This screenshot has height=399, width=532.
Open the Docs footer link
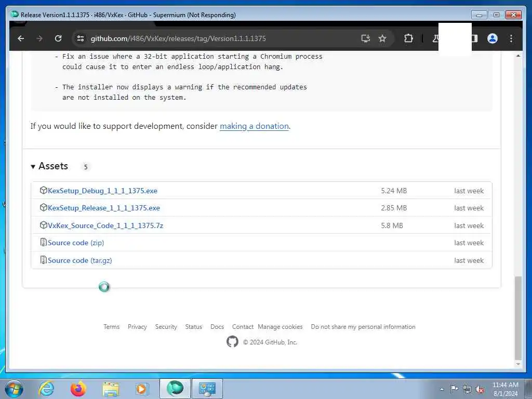point(217,327)
